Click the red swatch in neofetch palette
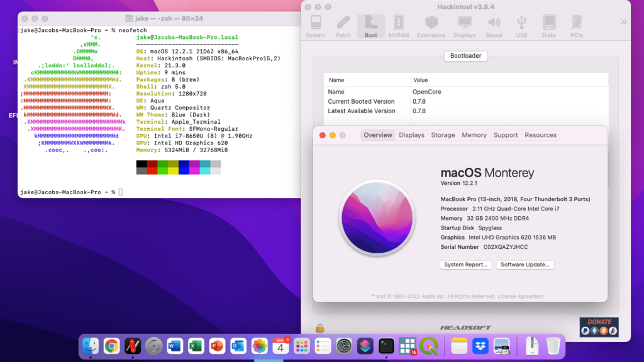 152,170
